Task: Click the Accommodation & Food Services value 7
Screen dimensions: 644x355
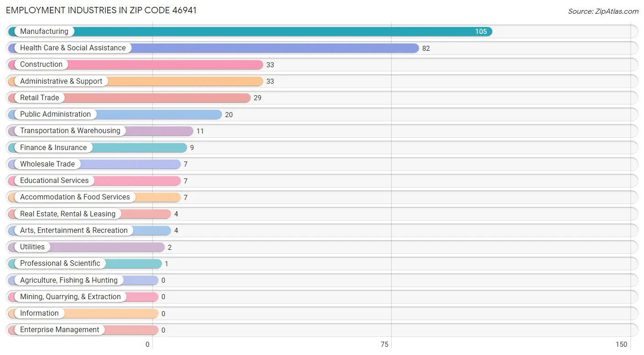Action: pyautogui.click(x=186, y=198)
